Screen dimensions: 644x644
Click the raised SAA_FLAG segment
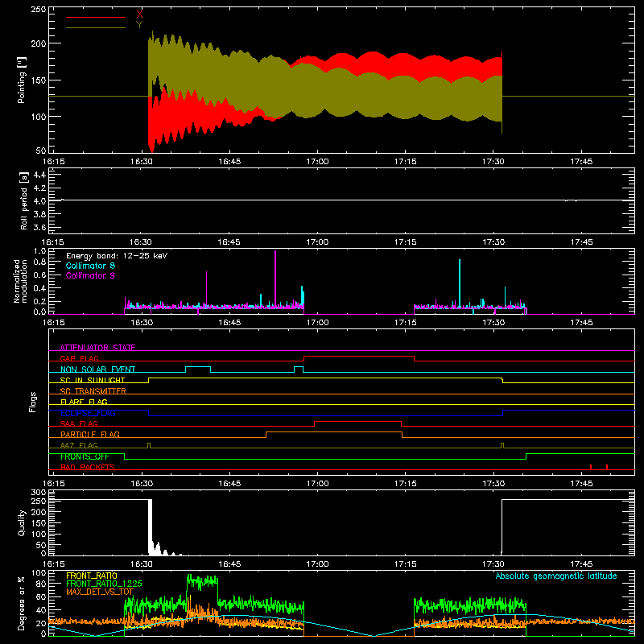click(357, 421)
